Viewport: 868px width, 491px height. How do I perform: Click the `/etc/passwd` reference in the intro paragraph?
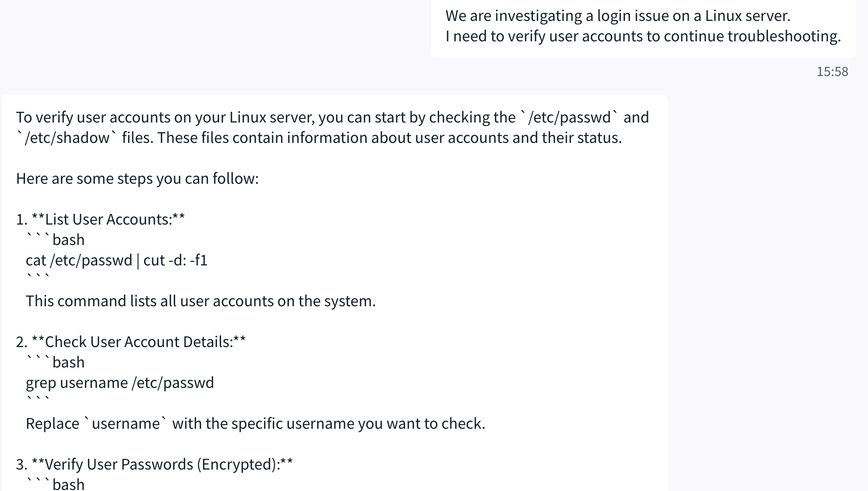pyautogui.click(x=570, y=117)
